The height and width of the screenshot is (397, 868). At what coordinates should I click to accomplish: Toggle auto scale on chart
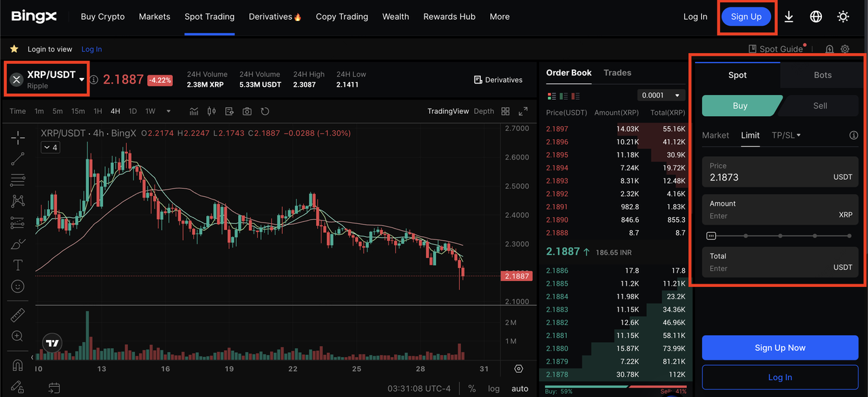coord(520,388)
